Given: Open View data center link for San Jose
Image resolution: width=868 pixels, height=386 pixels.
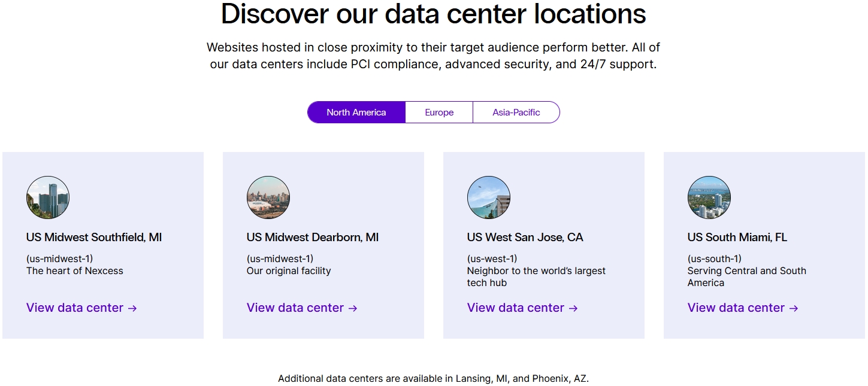Looking at the screenshot, I should 516,308.
